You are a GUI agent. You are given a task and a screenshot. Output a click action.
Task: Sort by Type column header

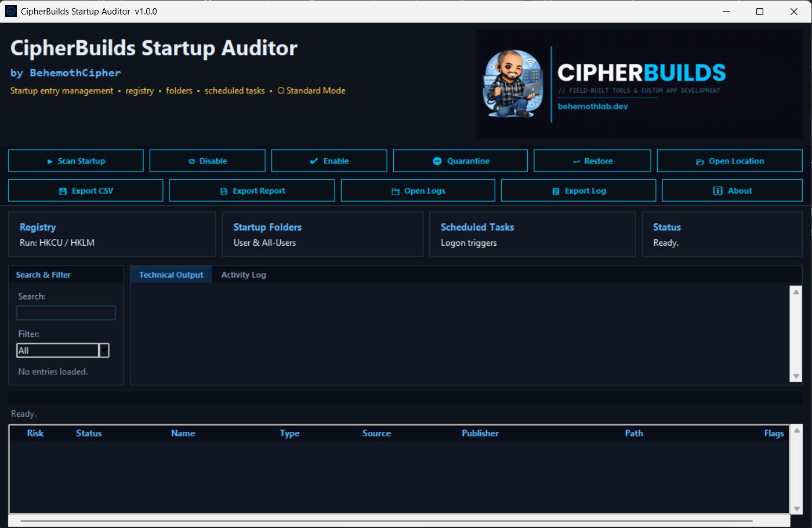(x=289, y=433)
